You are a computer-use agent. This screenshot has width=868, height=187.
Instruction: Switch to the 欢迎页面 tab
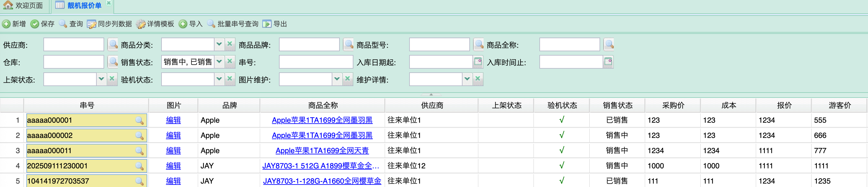click(x=24, y=5)
